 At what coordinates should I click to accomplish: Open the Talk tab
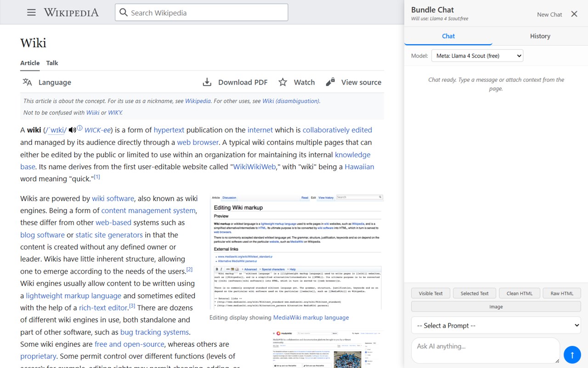tap(52, 63)
